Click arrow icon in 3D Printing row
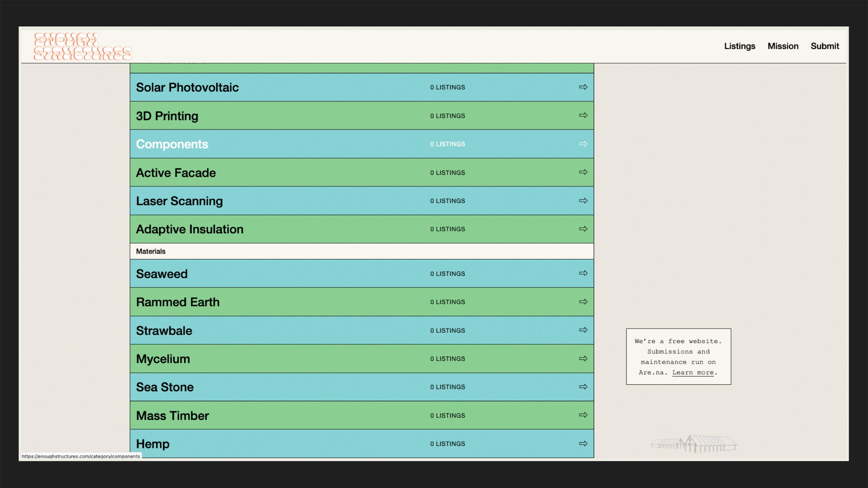Viewport: 868px width, 488px height. 583,116
